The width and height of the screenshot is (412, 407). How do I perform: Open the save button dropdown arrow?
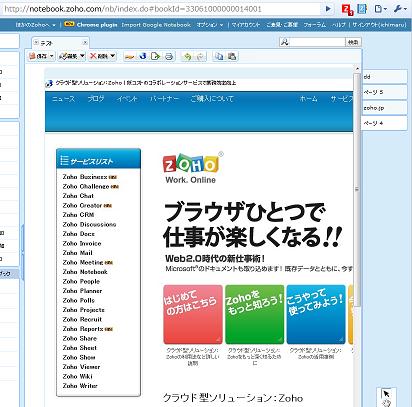pyautogui.click(x=52, y=56)
